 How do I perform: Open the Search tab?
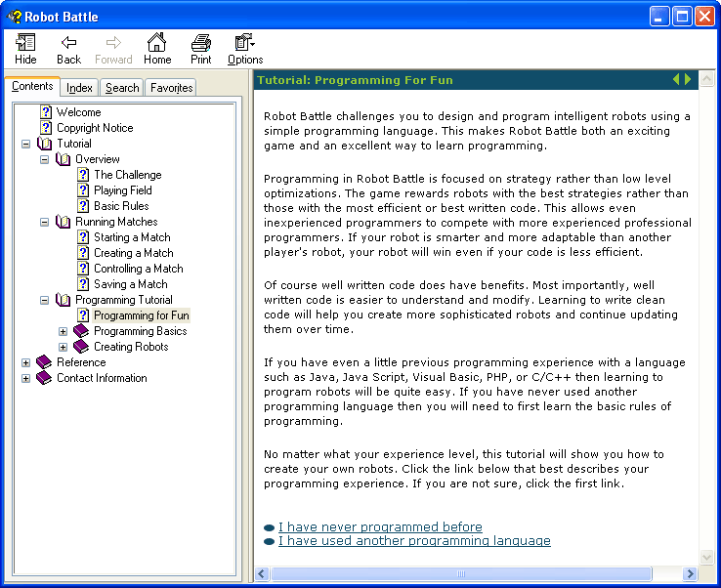point(122,88)
